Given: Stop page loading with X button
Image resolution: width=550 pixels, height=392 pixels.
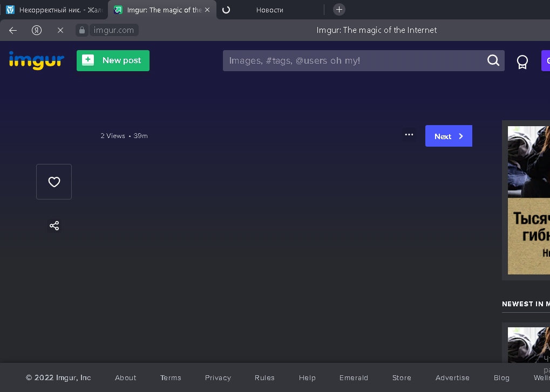Looking at the screenshot, I should (x=60, y=30).
